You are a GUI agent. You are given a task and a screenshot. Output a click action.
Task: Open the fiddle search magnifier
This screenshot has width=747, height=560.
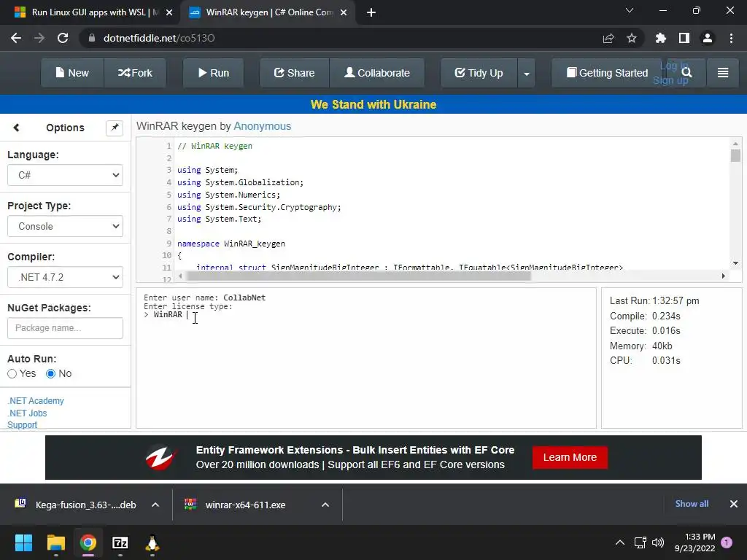[x=686, y=72]
